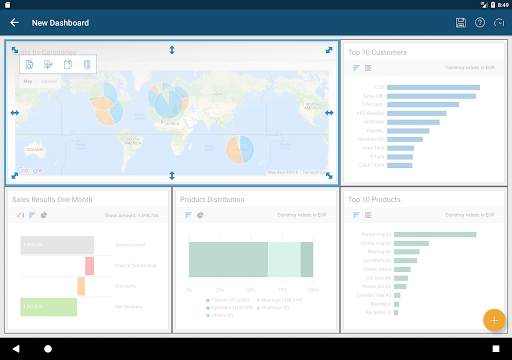Click the Others legend entry
This screenshot has width=512, height=360.
[220, 315]
